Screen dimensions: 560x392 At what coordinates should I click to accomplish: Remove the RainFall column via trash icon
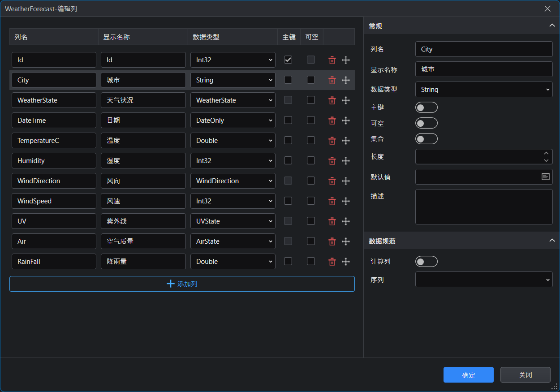pyautogui.click(x=332, y=262)
